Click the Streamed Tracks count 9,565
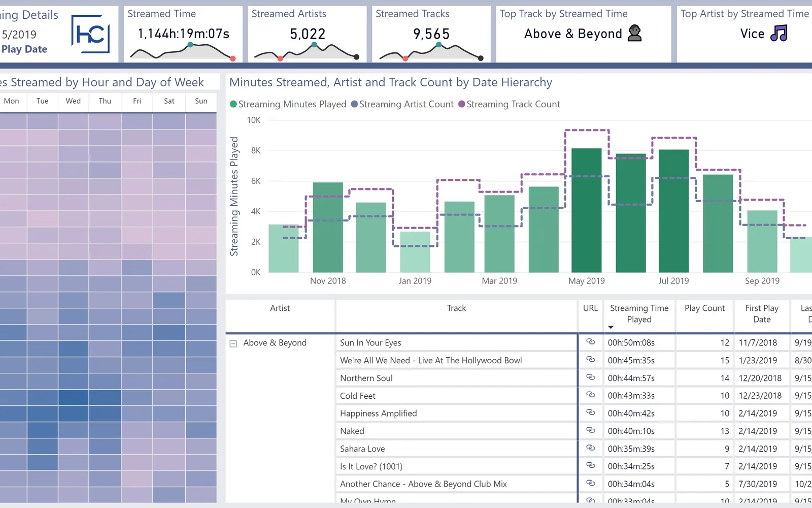This screenshot has width=812, height=508. (x=431, y=34)
